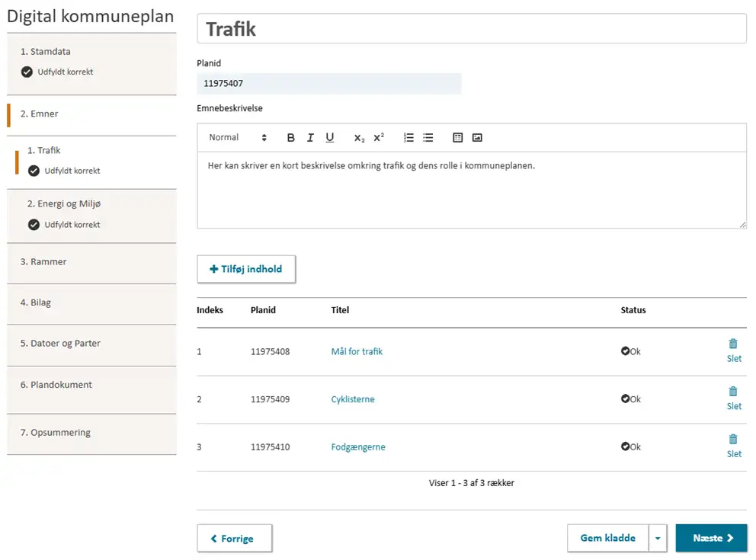Click the Næste button
This screenshot has height=560, width=756.
click(x=711, y=538)
